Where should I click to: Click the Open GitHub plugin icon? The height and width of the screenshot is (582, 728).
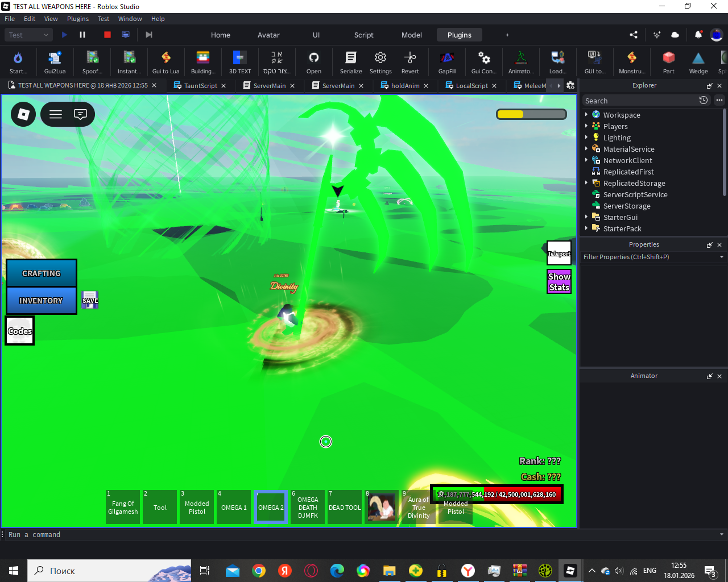point(314,63)
